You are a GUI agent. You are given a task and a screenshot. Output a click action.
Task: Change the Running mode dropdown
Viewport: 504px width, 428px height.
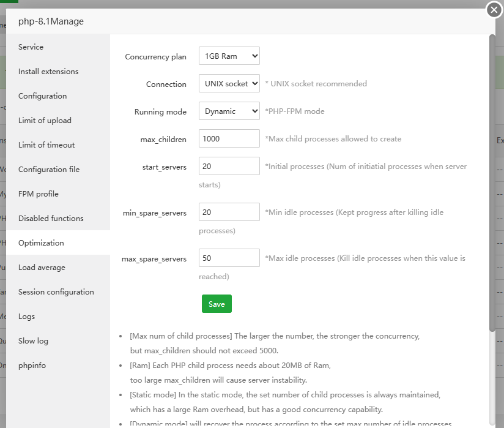pyautogui.click(x=229, y=111)
